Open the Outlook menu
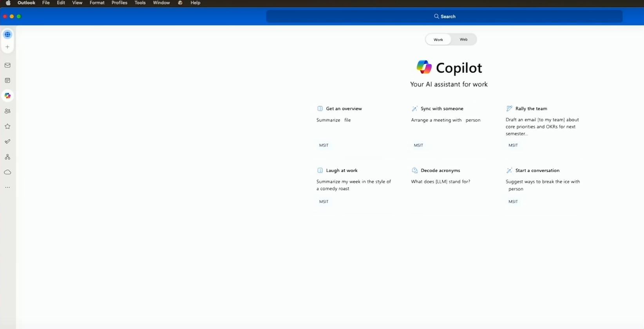Screen dimensions: 644x329 coord(26,3)
